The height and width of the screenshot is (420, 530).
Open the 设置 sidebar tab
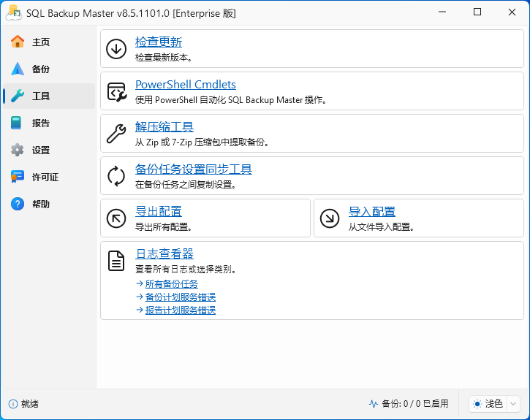(50, 150)
